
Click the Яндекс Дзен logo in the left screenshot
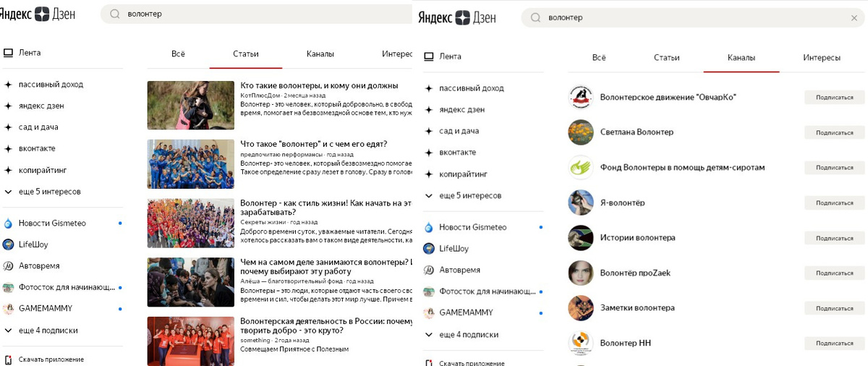[38, 13]
